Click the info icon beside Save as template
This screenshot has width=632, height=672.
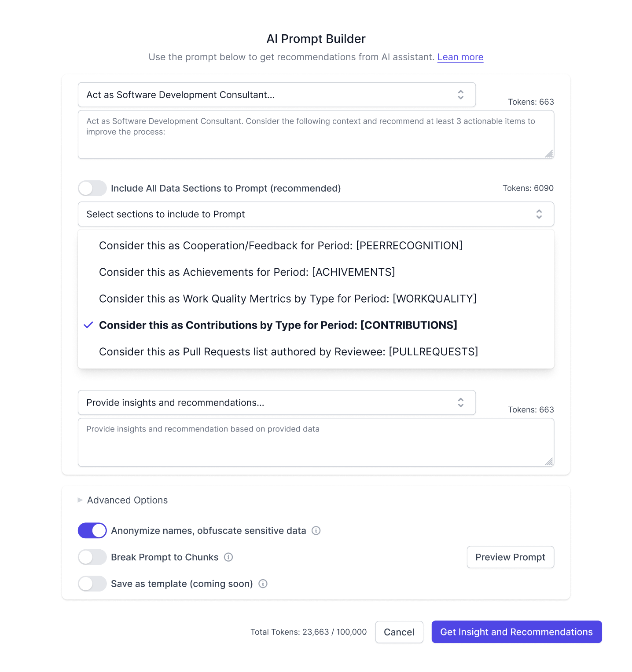click(x=263, y=584)
